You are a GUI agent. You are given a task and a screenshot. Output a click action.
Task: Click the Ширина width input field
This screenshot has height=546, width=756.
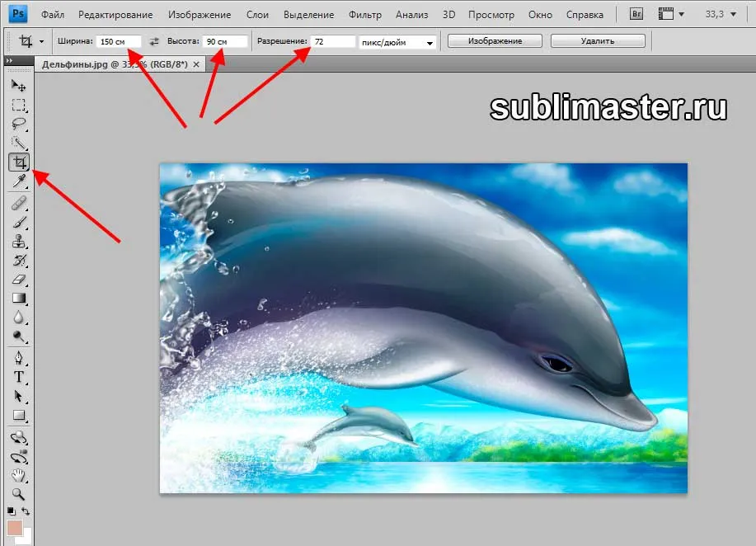tap(119, 41)
